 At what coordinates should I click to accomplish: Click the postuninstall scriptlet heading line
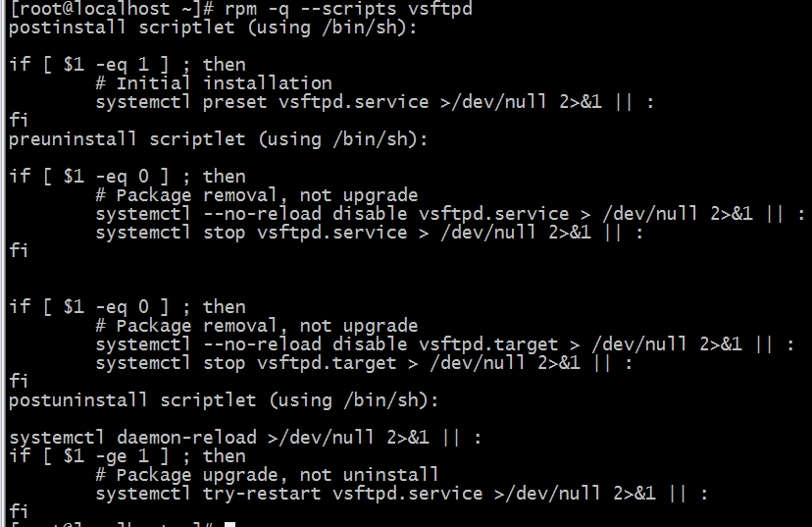pyautogui.click(x=224, y=400)
